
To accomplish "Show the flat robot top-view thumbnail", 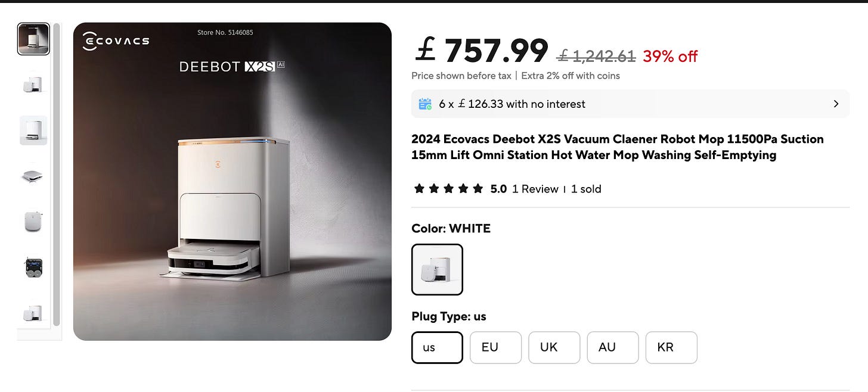I will 33,176.
